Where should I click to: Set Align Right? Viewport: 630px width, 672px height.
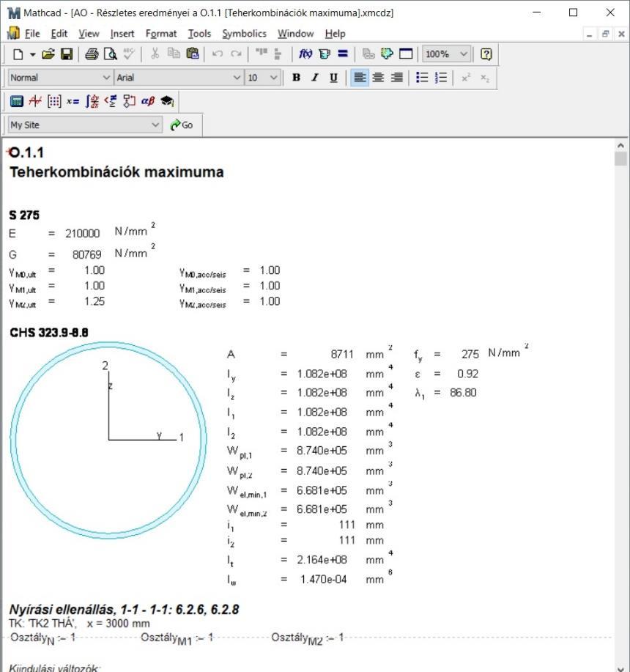396,78
